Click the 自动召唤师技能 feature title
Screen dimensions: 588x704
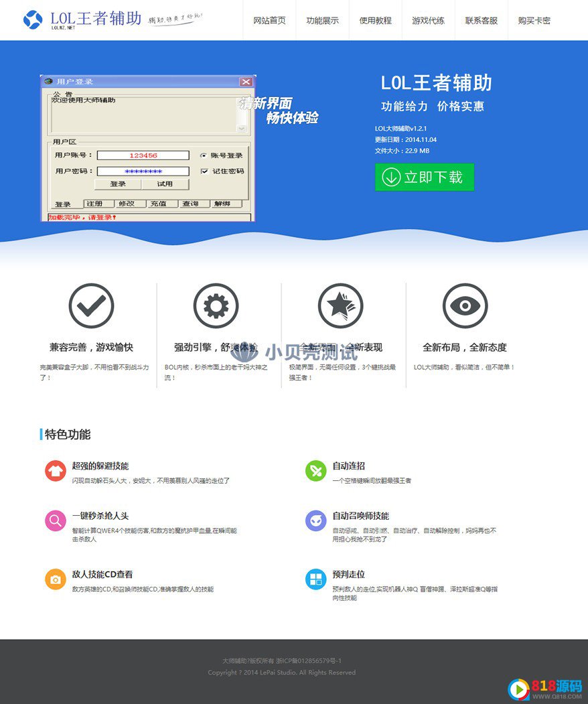point(361,516)
